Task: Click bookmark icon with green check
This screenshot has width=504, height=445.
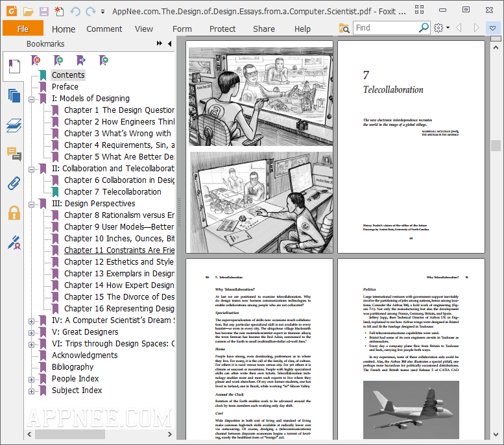Action: [104, 60]
